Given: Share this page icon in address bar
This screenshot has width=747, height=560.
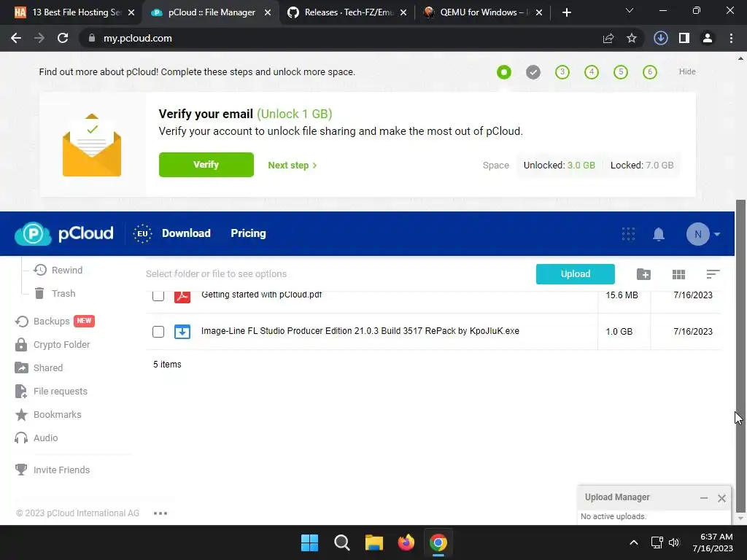Looking at the screenshot, I should 608,38.
